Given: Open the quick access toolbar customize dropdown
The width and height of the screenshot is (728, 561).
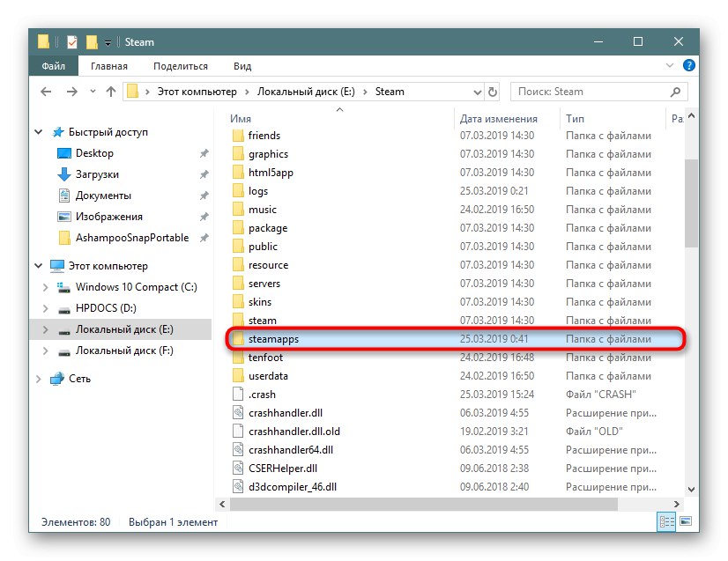Looking at the screenshot, I should [108, 43].
